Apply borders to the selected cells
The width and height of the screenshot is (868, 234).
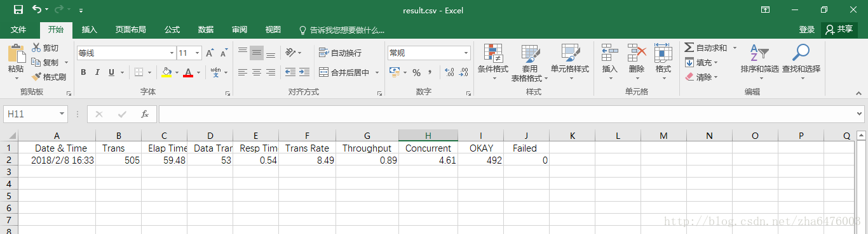point(139,72)
